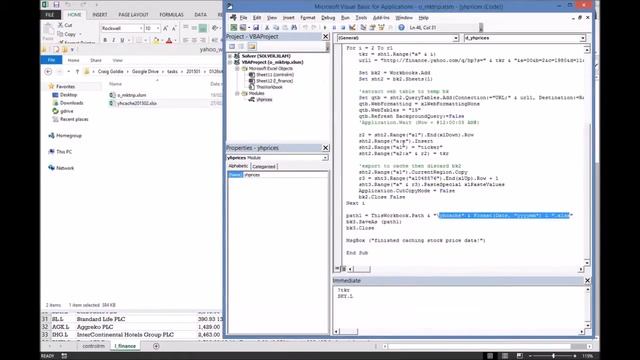Open the (General) object dropdown
Viewport: 640px width, 360px height.
coord(456,38)
